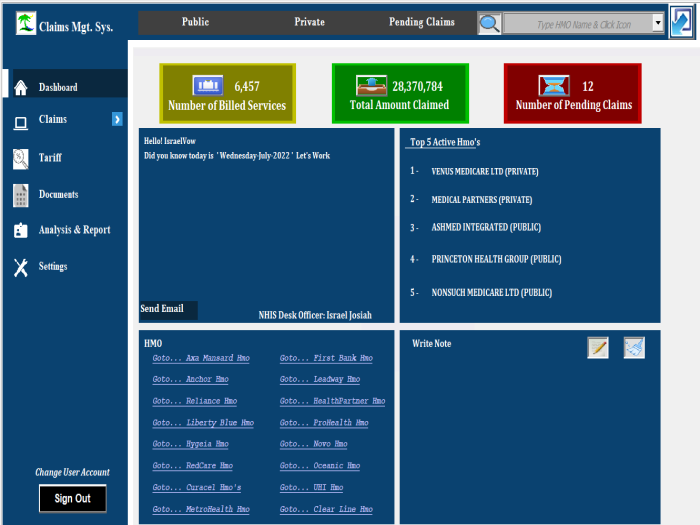
Task: Go to RedCare Hmo link
Action: pyautogui.click(x=192, y=466)
